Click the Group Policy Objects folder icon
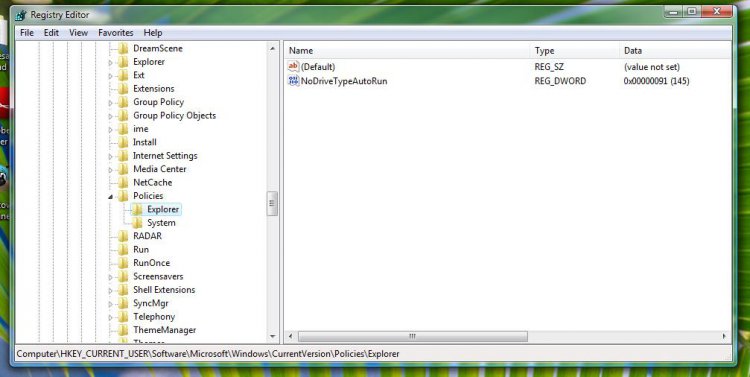 (123, 115)
